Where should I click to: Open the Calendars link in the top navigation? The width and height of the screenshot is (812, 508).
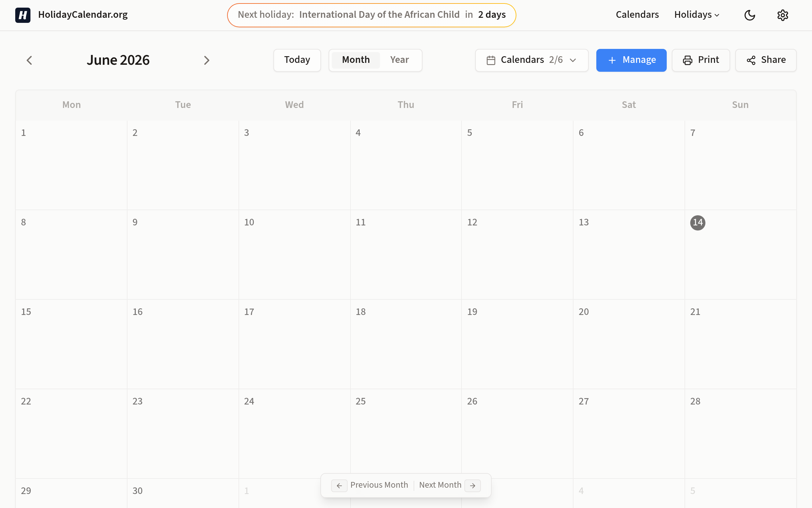637,15
